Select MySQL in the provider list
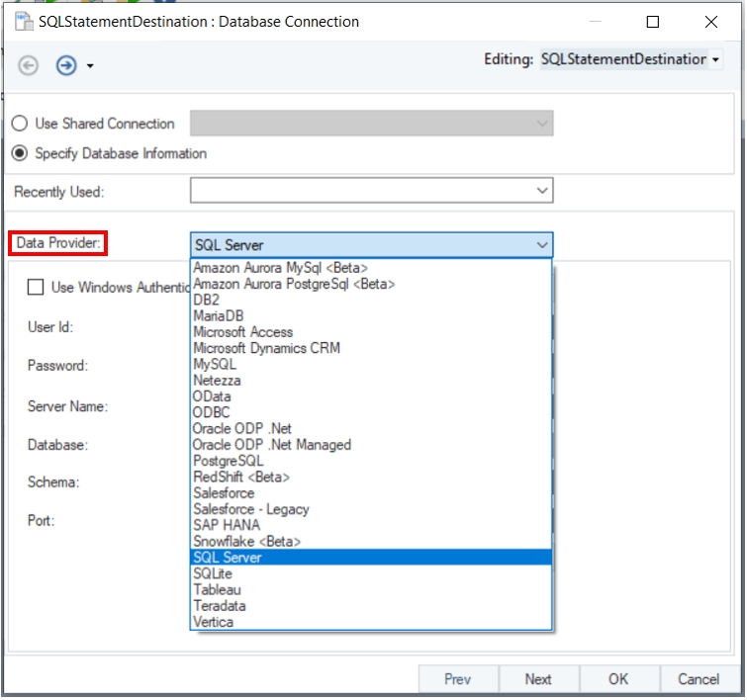This screenshot has height=700, width=747. (215, 365)
